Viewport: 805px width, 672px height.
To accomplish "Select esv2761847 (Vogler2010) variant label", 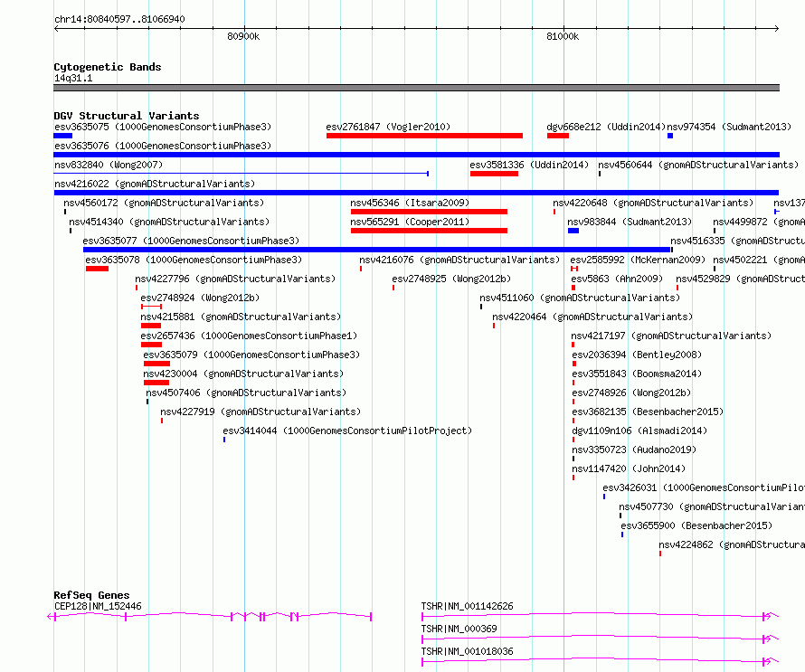I will coord(388,127).
